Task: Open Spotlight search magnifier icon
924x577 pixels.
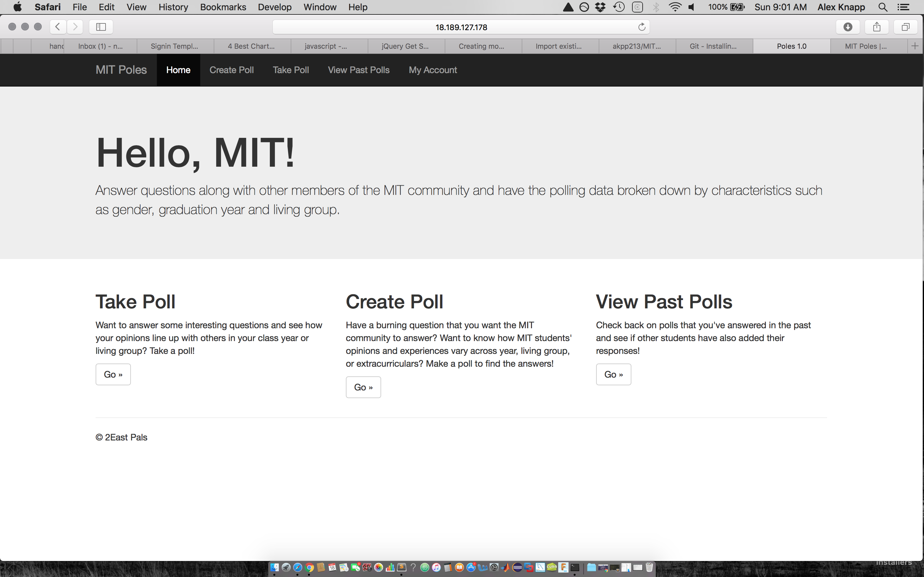Action: (883, 7)
